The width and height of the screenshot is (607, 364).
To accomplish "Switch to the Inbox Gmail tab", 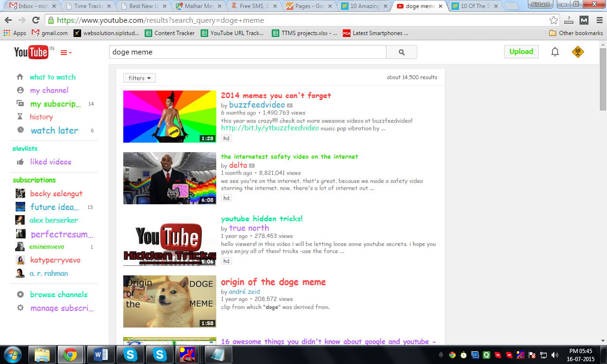I will (x=33, y=6).
